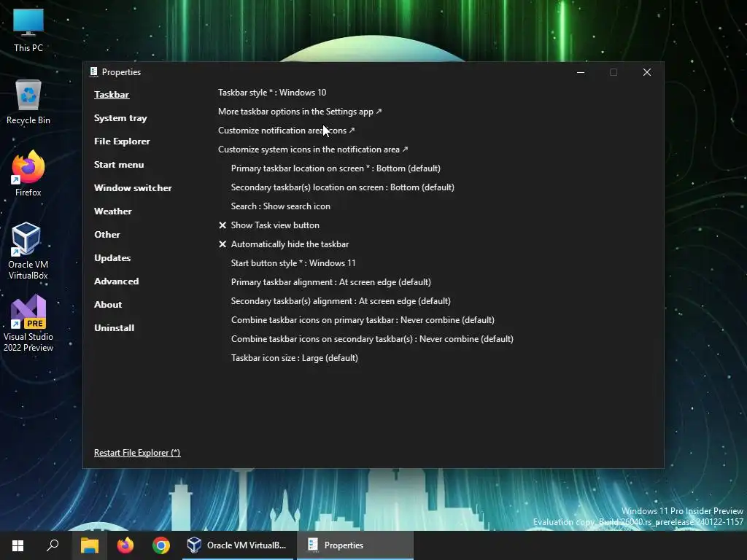
Task: Open the File Explorer section
Action: [122, 141]
